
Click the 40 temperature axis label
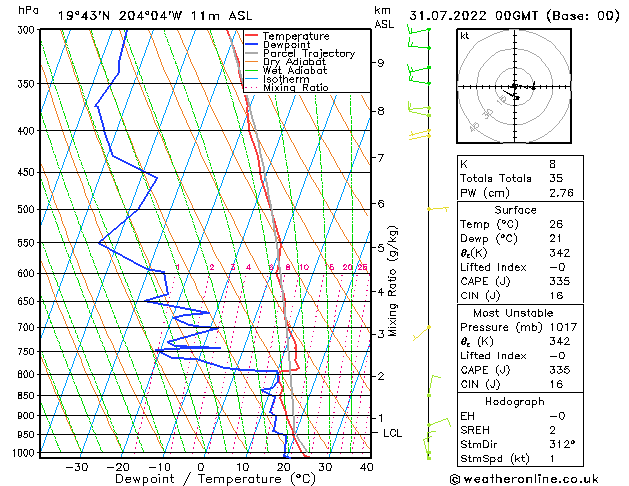(367, 467)
